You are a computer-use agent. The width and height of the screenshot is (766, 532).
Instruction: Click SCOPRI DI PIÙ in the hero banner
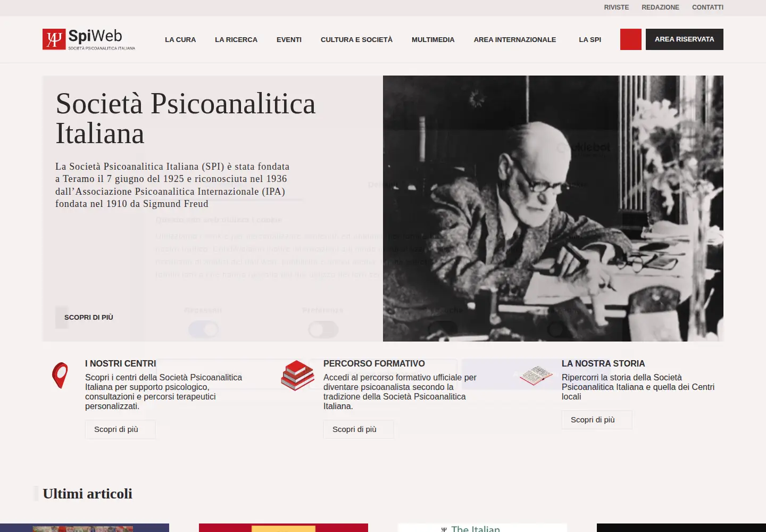(x=88, y=318)
